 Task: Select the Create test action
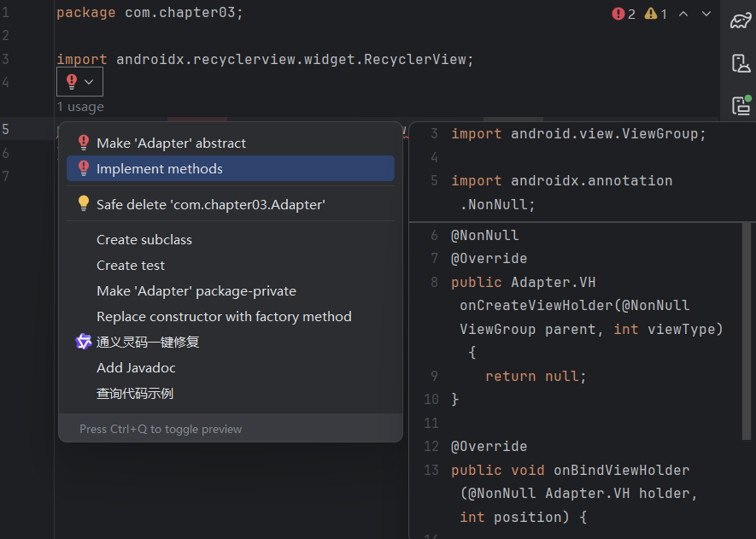[x=130, y=265]
